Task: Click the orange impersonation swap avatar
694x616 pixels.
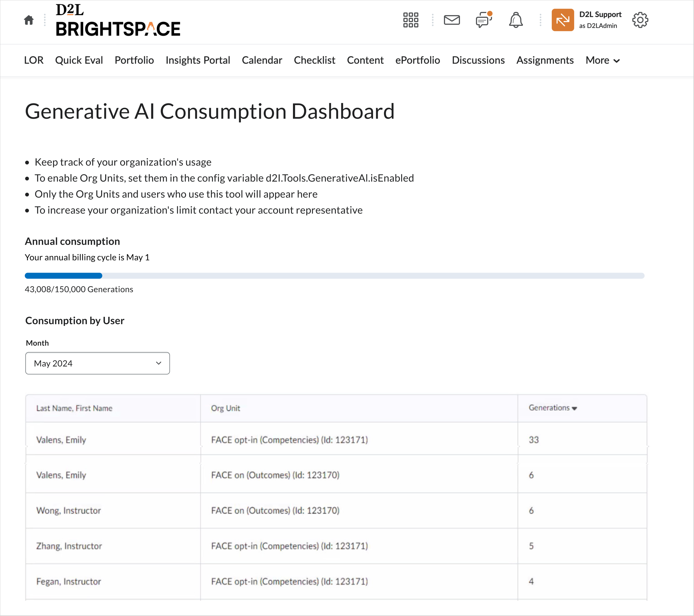Action: [562, 20]
